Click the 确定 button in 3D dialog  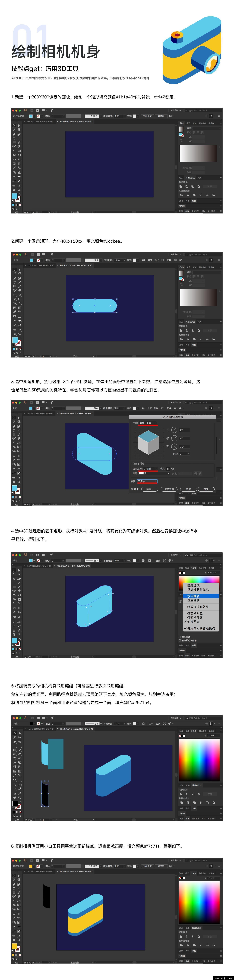click(x=206, y=489)
